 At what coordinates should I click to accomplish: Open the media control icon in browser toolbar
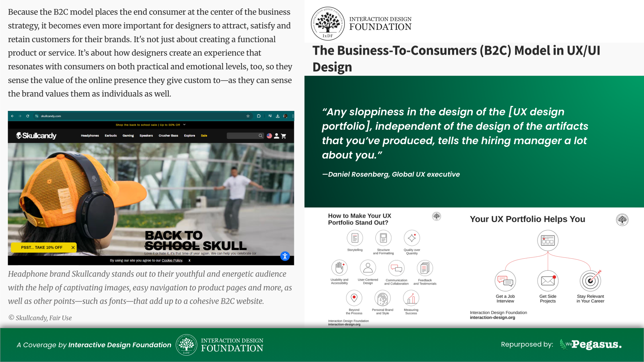click(270, 116)
